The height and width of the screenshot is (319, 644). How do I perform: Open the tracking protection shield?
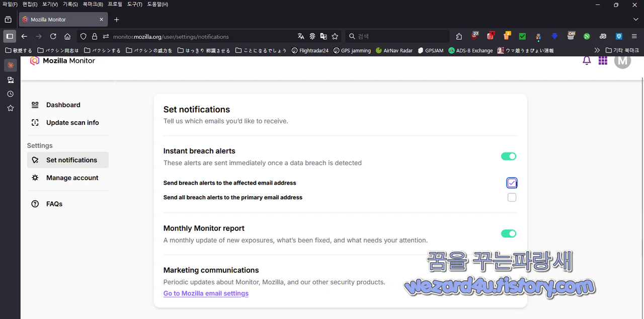[x=84, y=36]
